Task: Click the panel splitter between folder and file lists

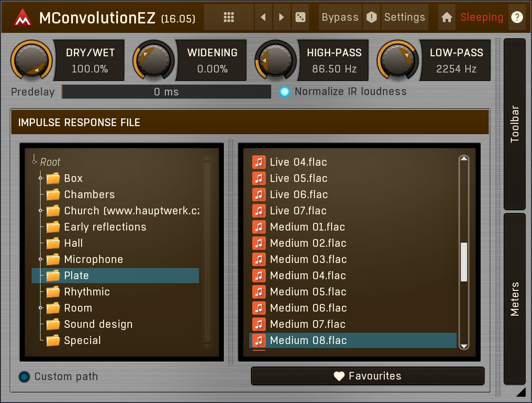Action: (x=231, y=253)
